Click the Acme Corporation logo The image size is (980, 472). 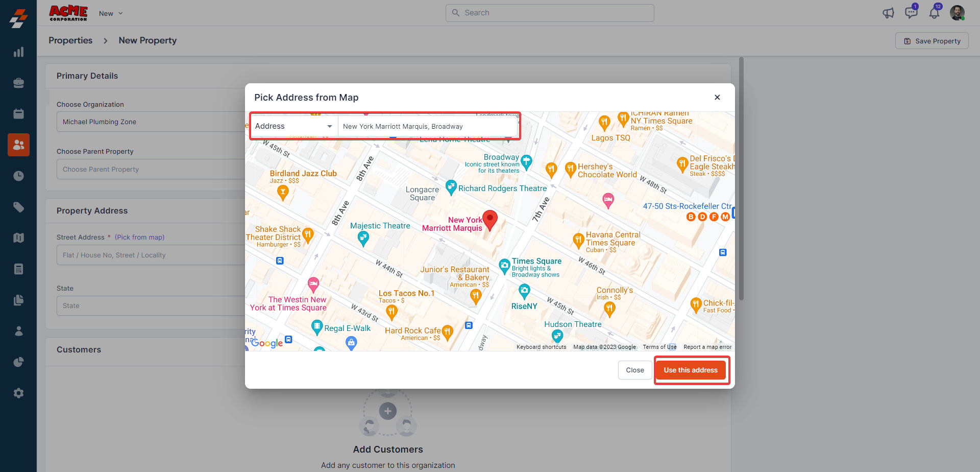[x=68, y=13]
